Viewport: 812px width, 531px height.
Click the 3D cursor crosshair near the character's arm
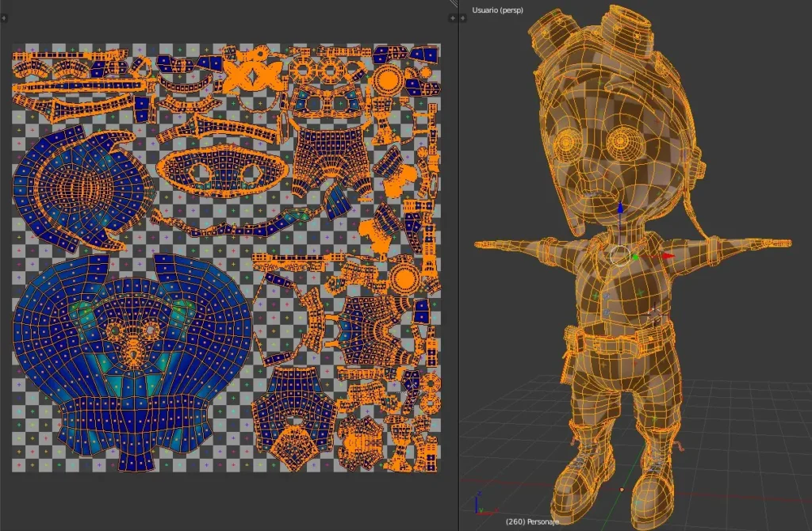655,315
